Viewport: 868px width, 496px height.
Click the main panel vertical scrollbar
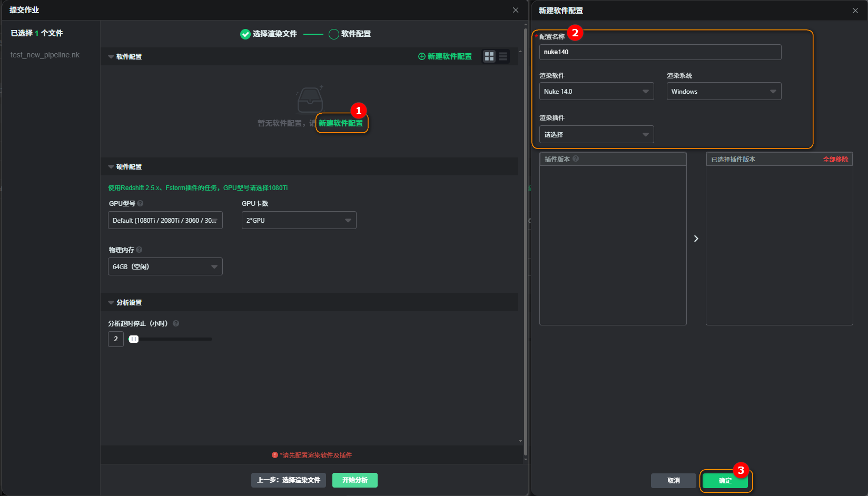525,242
